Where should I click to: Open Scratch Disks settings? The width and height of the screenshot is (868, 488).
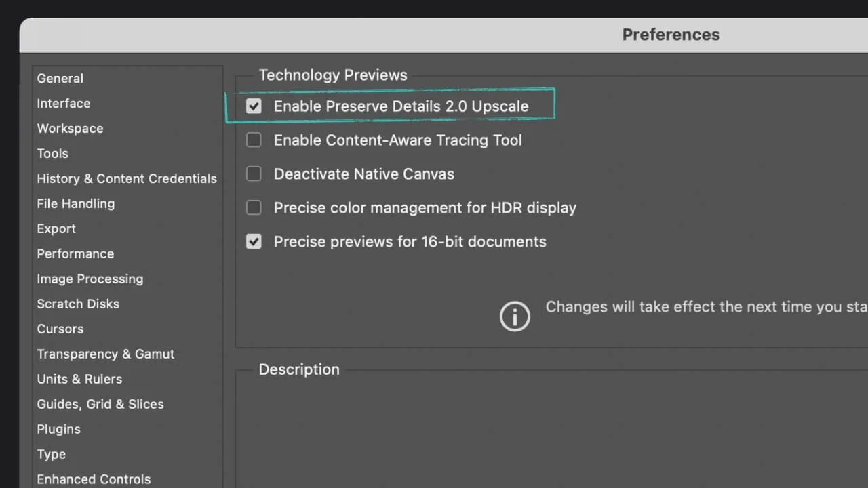78,304
